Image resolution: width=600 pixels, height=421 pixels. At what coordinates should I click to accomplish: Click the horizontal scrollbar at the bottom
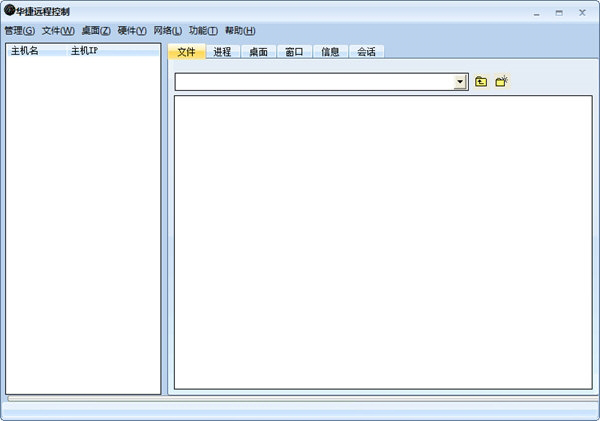(x=303, y=399)
